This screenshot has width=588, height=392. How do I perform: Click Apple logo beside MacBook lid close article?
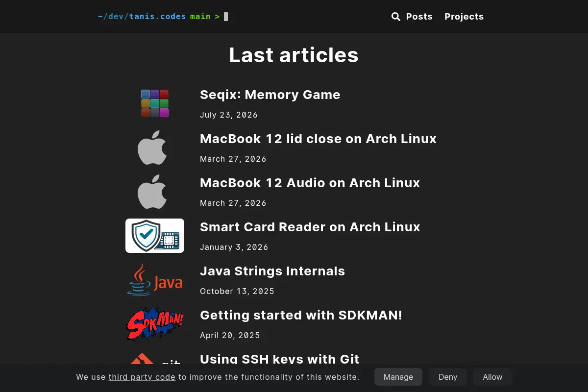[x=152, y=147]
